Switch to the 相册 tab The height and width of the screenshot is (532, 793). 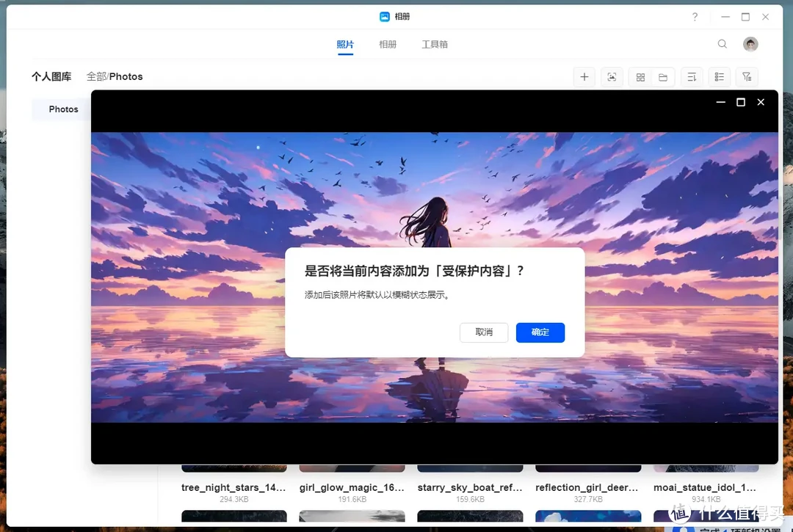pos(388,44)
